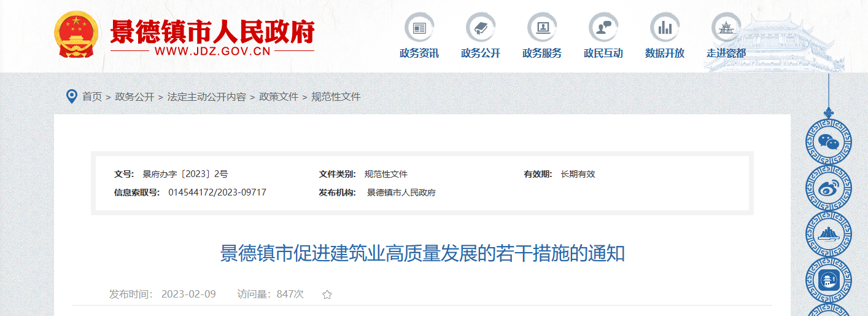Click the star favorite icon
Viewport: 868px width, 316px height.
[327, 294]
